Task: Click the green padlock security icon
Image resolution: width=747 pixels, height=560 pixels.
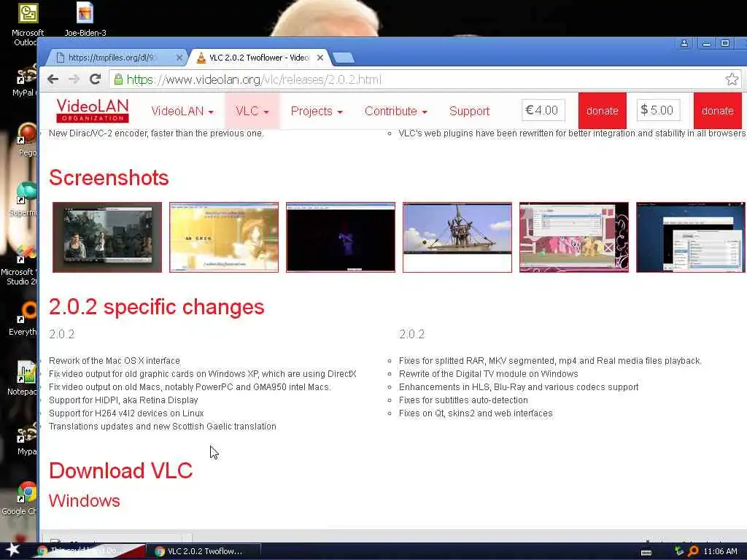Action: 118,79
